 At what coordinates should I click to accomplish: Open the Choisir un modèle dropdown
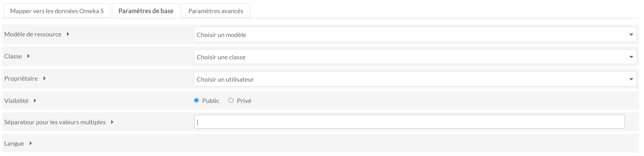pos(415,35)
